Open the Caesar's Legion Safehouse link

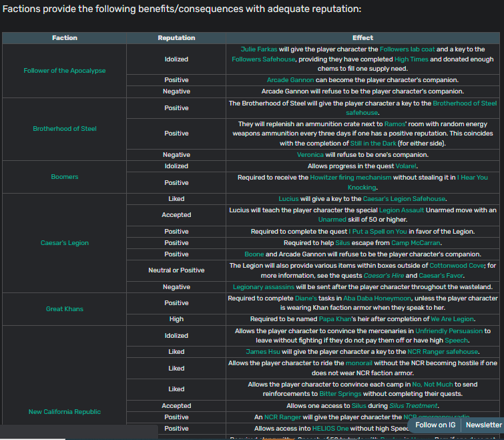(x=404, y=199)
